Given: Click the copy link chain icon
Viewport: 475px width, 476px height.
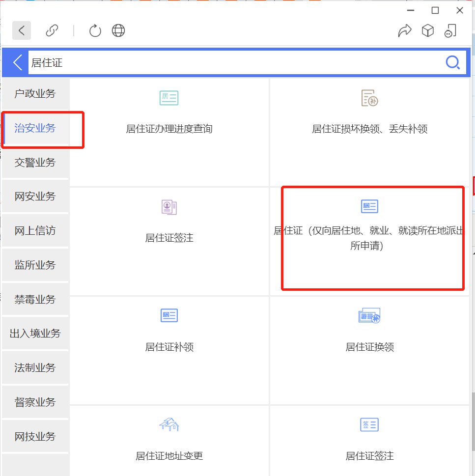Looking at the screenshot, I should click(52, 31).
